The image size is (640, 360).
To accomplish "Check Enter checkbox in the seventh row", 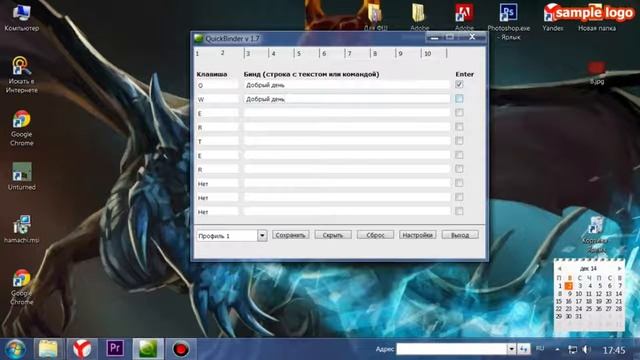I will coord(459,169).
